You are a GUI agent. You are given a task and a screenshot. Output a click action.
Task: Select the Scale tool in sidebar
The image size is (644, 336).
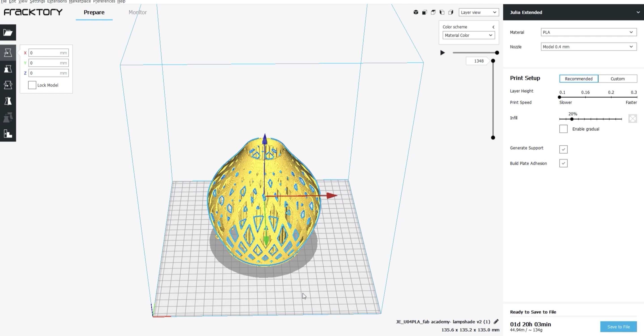[x=8, y=69]
